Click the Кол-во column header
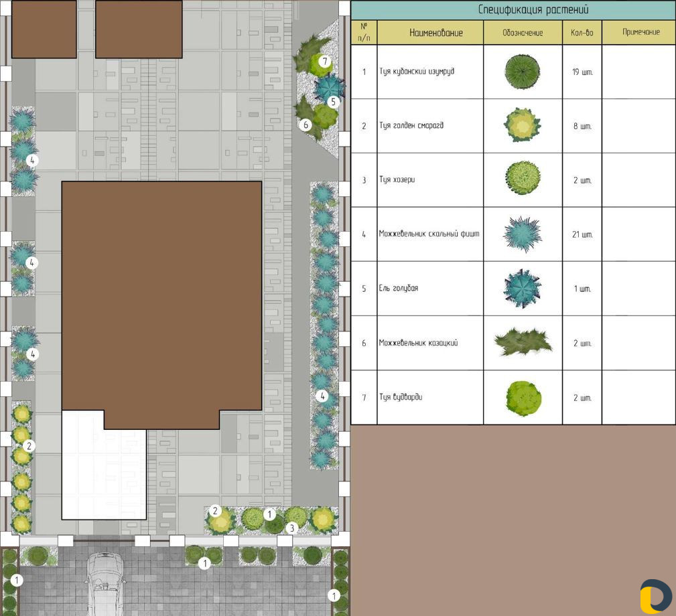The image size is (676, 616). tap(582, 33)
